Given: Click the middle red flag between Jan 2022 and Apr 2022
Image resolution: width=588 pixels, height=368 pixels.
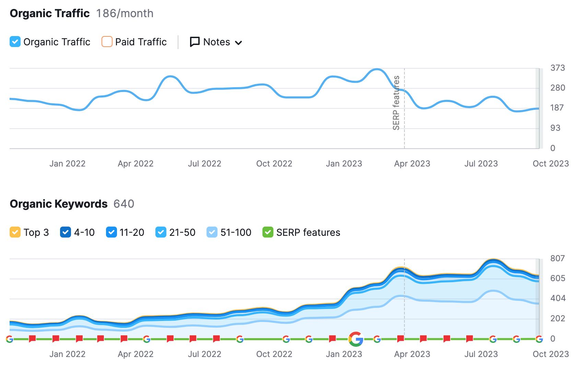Looking at the screenshot, I should coord(100,339).
